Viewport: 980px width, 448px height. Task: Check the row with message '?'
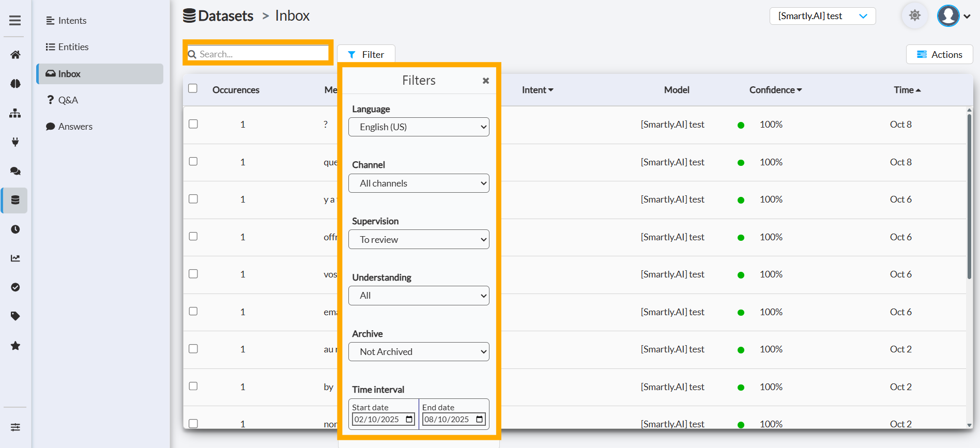click(x=193, y=124)
